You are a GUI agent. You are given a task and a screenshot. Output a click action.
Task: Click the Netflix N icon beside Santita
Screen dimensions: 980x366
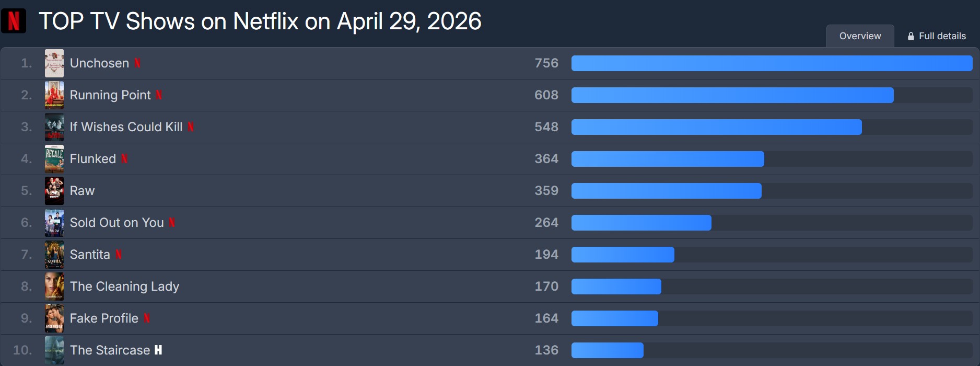(119, 255)
